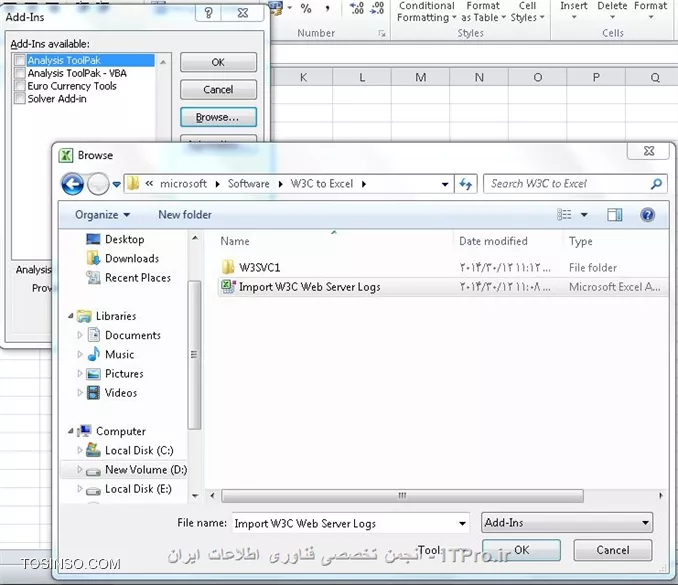Click the Documents library icon
The width and height of the screenshot is (678, 585).
click(x=94, y=335)
